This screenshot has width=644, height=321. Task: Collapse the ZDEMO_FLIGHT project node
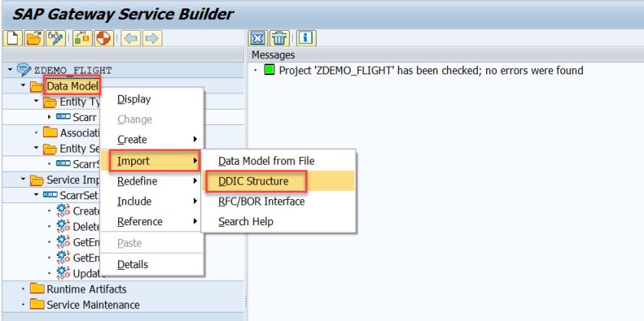(x=10, y=70)
